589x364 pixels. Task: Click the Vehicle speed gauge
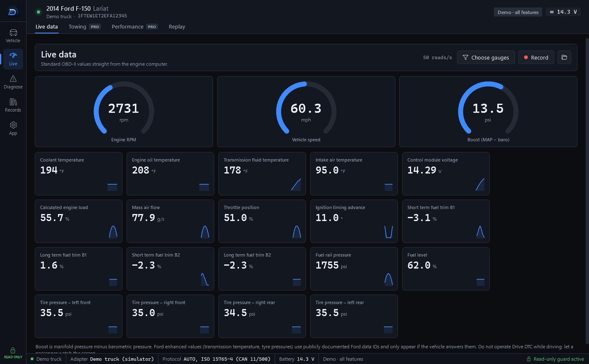coord(306,112)
